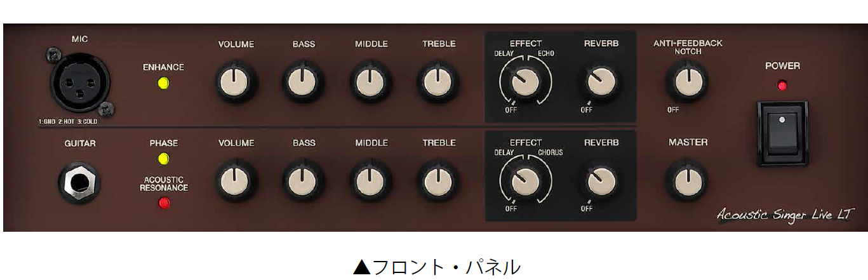Click the guitar channel BASS knob
The image size is (868, 280).
(x=303, y=182)
